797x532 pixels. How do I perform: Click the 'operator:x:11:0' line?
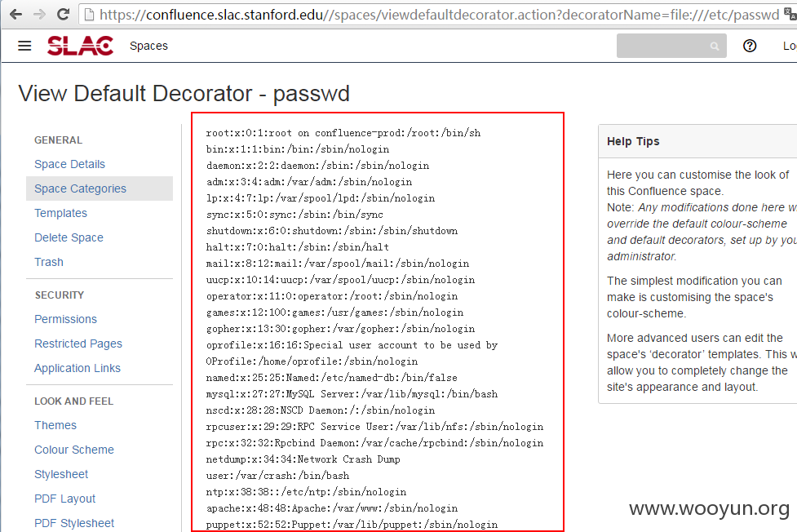pyautogui.click(x=332, y=295)
